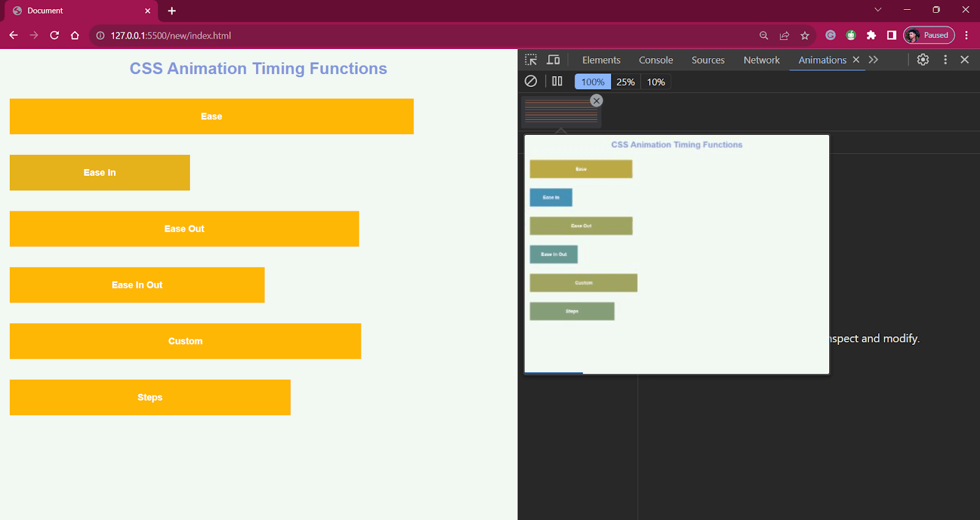This screenshot has height=520, width=980.
Task: Switch to the Network tab
Action: tap(761, 60)
